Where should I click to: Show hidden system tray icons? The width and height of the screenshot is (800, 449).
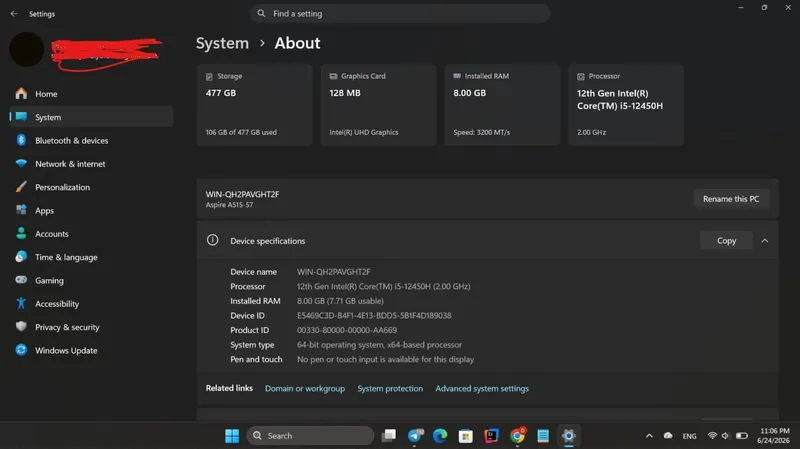[x=649, y=436]
